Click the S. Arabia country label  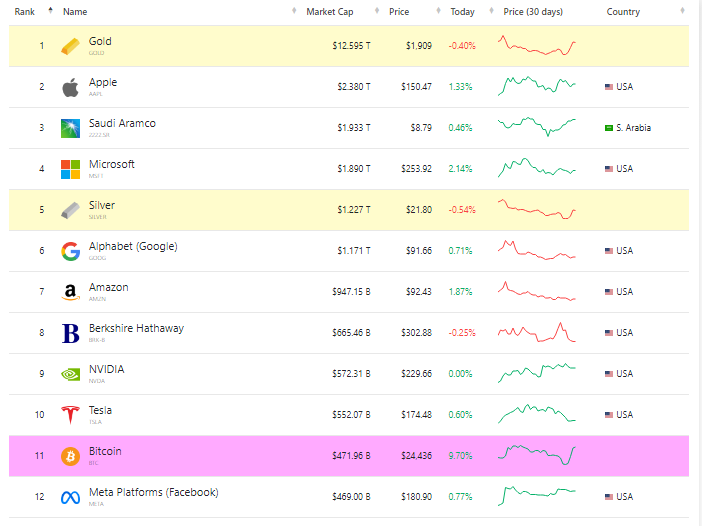point(633,128)
